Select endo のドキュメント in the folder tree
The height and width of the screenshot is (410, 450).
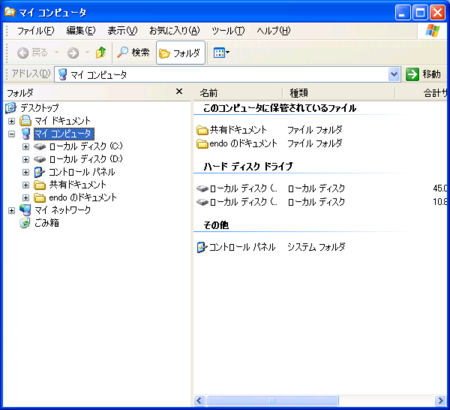pyautogui.click(x=83, y=198)
